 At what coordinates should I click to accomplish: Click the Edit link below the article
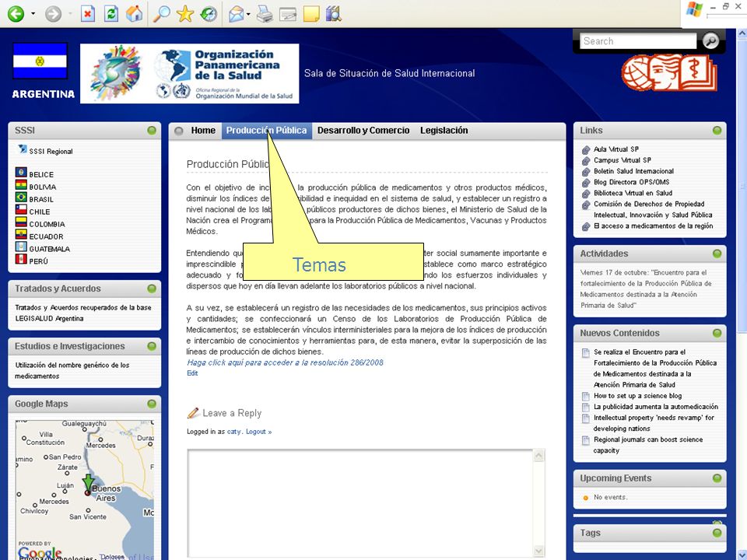[192, 373]
